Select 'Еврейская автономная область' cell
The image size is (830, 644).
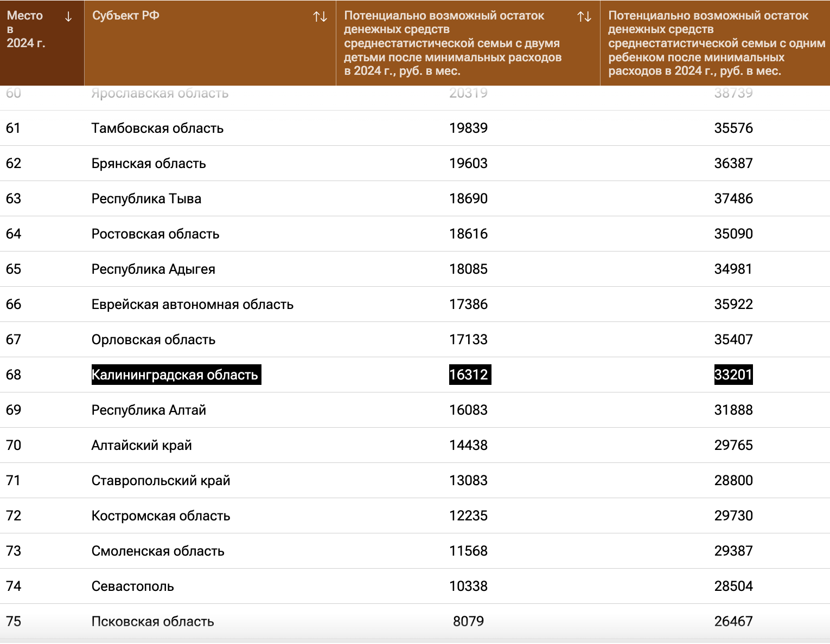[193, 304]
